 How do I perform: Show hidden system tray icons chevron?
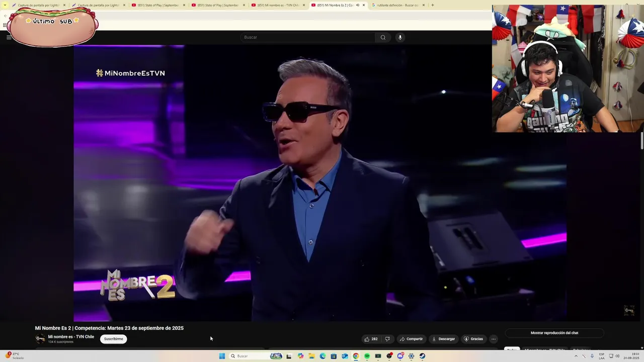click(x=576, y=356)
